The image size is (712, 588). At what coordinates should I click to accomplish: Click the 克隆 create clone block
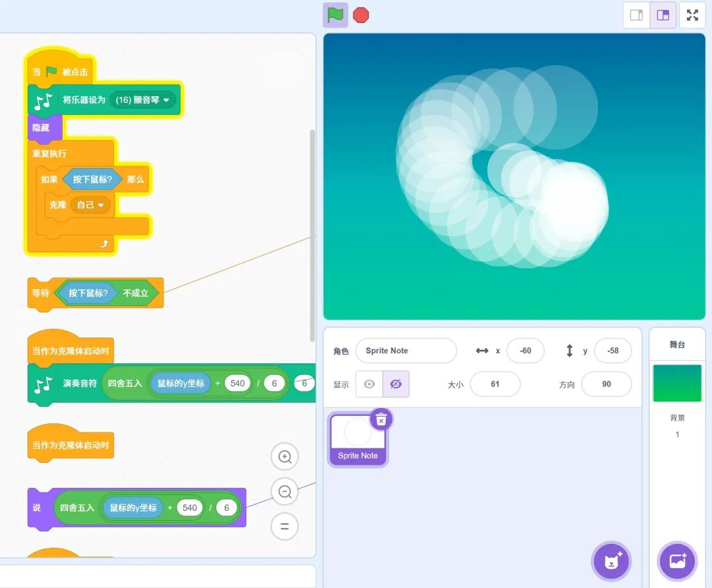click(57, 205)
